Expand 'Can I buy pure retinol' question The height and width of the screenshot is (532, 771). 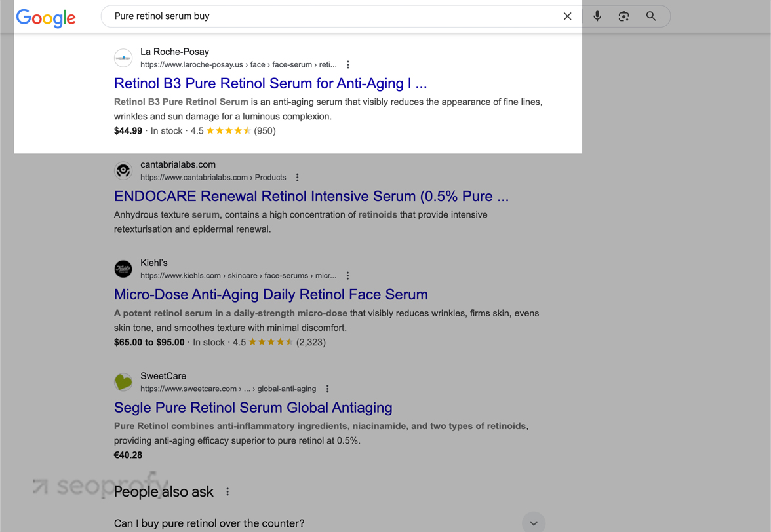coord(534,523)
